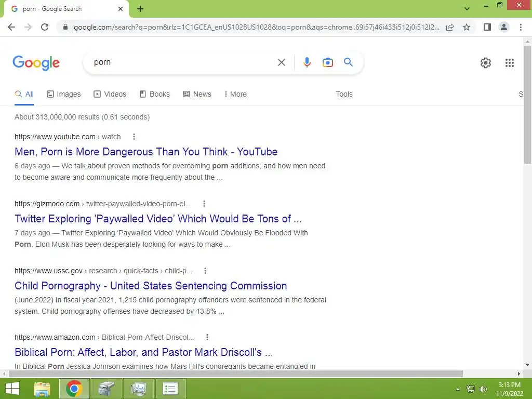The image size is (532, 399).
Task: Share this page using the share icon
Action: point(450,27)
